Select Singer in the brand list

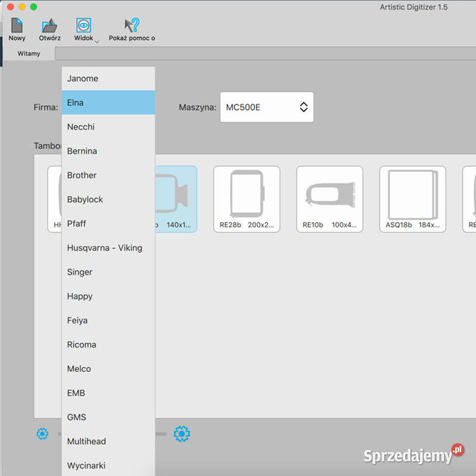(108, 272)
